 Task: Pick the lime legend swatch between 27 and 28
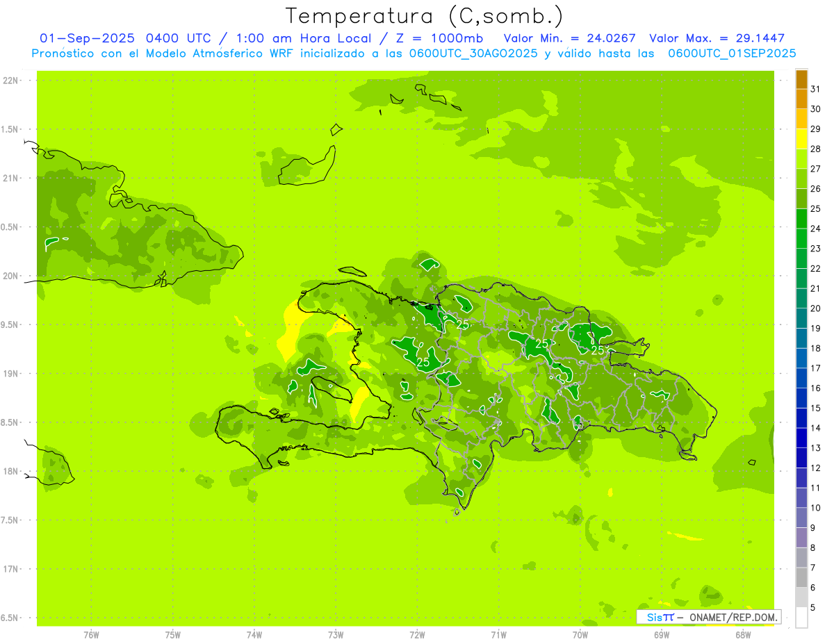click(801, 159)
